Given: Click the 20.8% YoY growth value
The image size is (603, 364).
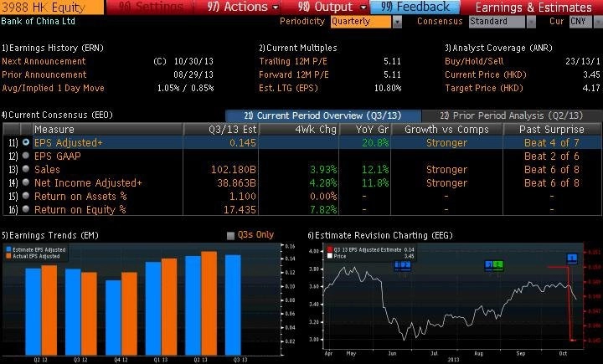Looking at the screenshot, I should [x=375, y=142].
